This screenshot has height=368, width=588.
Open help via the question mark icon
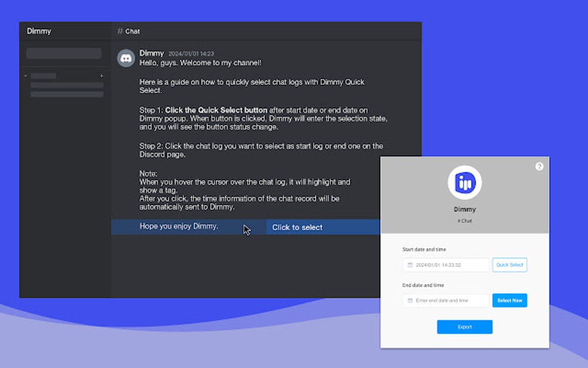click(x=539, y=166)
